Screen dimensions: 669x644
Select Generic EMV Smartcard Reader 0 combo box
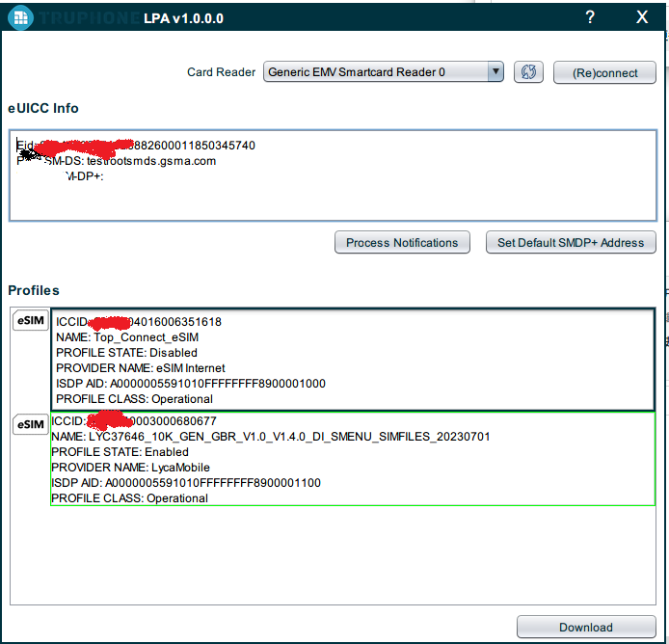tap(383, 71)
